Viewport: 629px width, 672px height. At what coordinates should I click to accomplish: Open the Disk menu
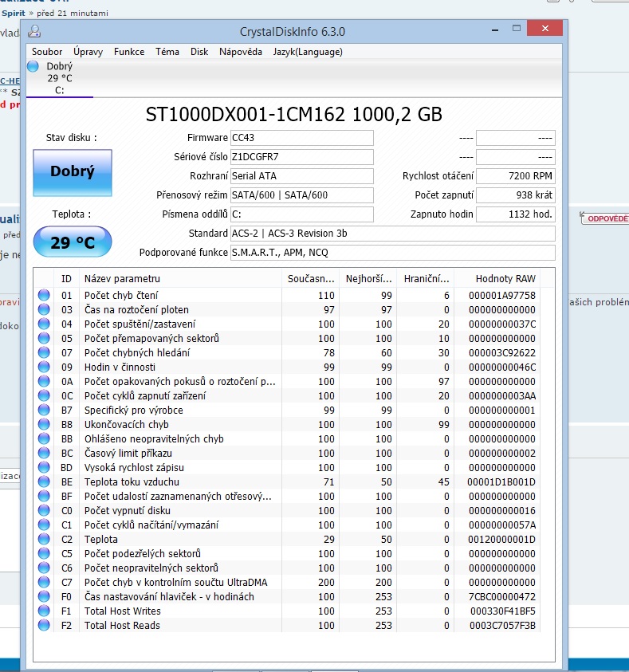pyautogui.click(x=199, y=52)
